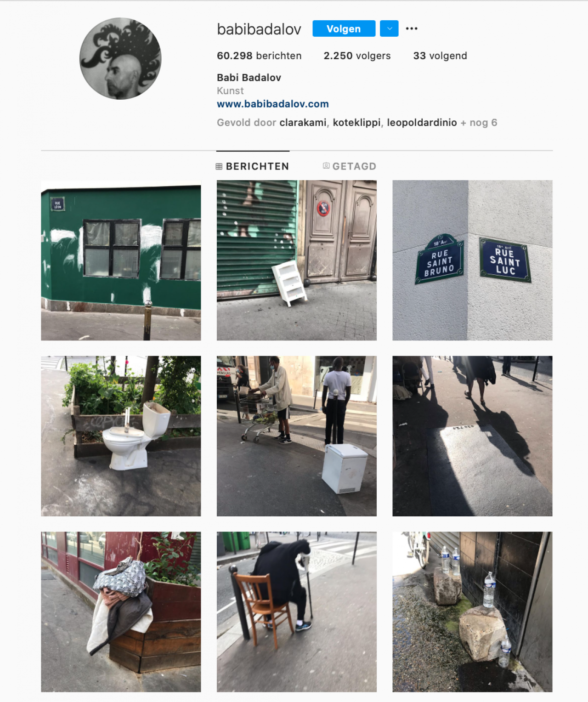Image resolution: width=588 pixels, height=702 pixels.
Task: Open the Rue Saint Bruno street signs post
Action: tap(472, 260)
